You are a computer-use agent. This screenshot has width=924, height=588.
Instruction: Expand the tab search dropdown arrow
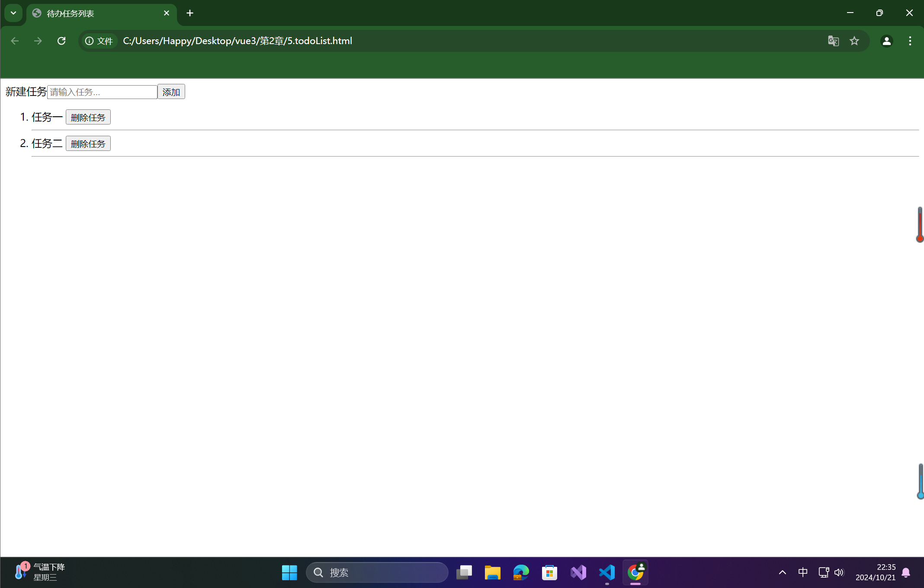point(13,13)
